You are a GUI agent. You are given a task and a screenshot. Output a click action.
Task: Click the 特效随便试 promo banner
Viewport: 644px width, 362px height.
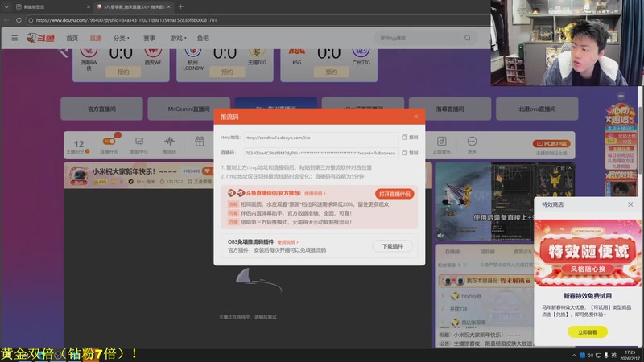click(x=588, y=253)
